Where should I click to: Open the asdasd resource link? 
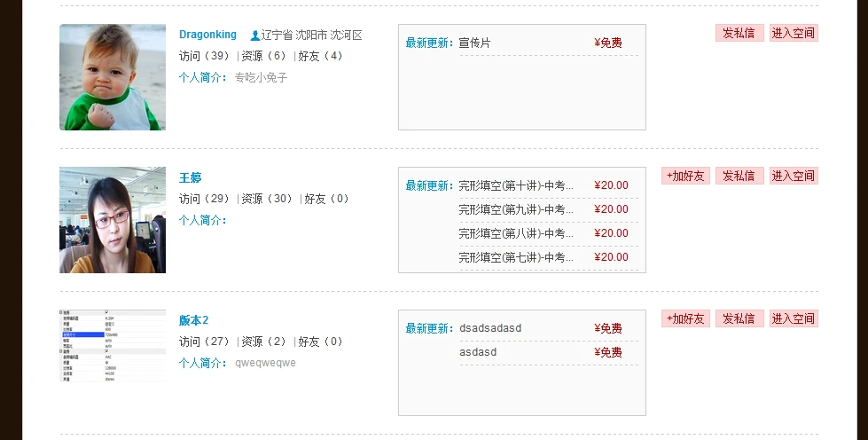478,352
